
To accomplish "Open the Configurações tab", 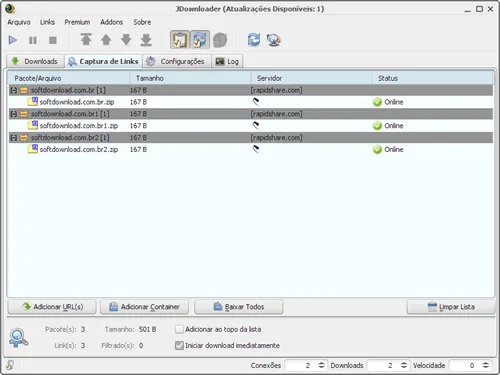I will pyautogui.click(x=177, y=61).
